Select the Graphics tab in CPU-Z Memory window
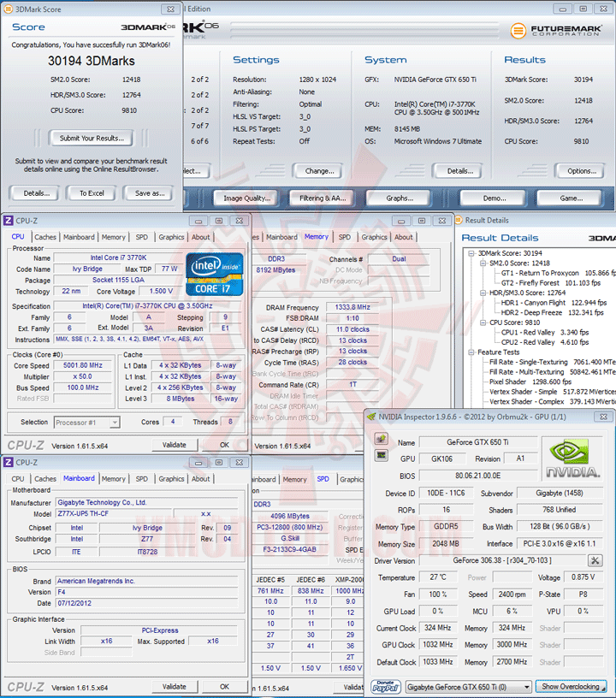 pyautogui.click(x=374, y=237)
